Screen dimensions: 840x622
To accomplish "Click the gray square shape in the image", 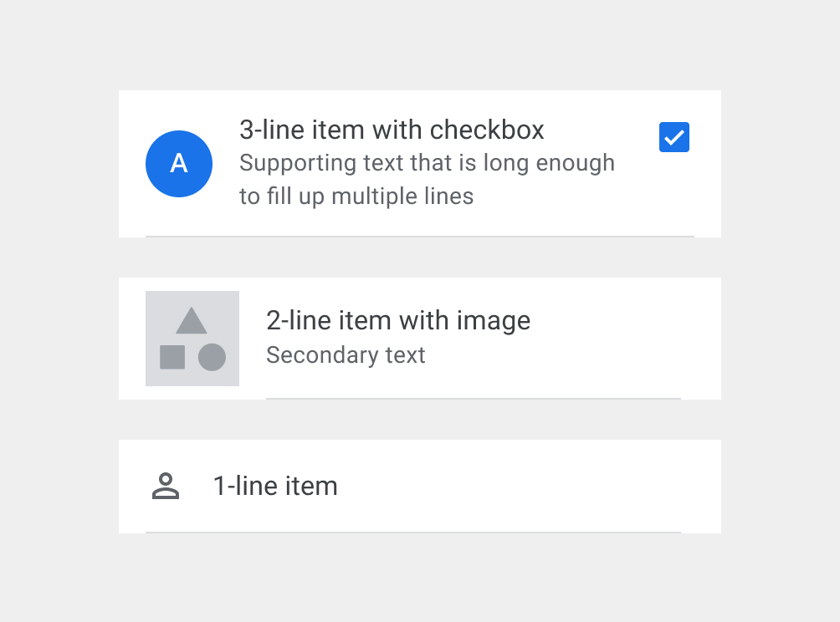I will coord(172,357).
